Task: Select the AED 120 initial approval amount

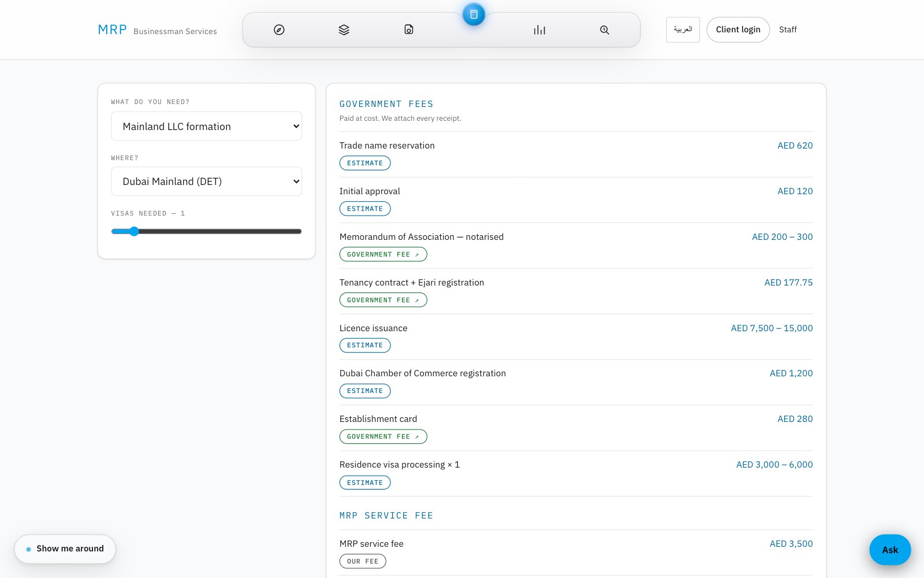Action: coord(795,191)
